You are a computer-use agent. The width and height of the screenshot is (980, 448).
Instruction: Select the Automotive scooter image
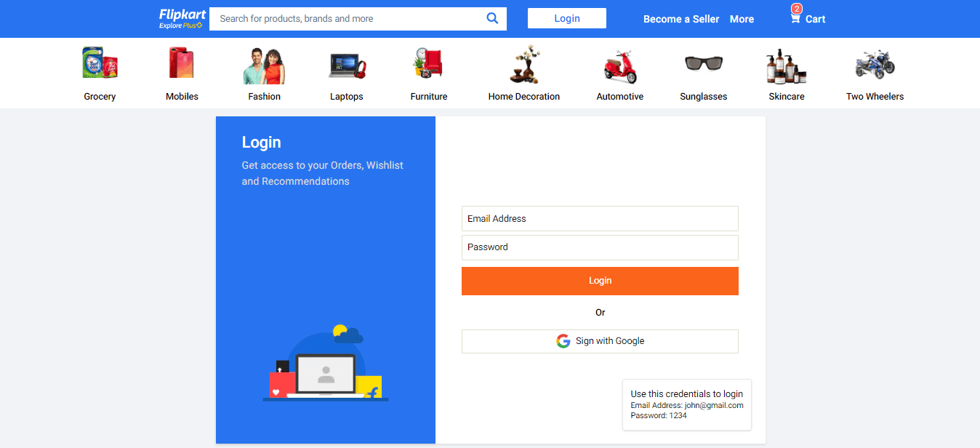(620, 66)
